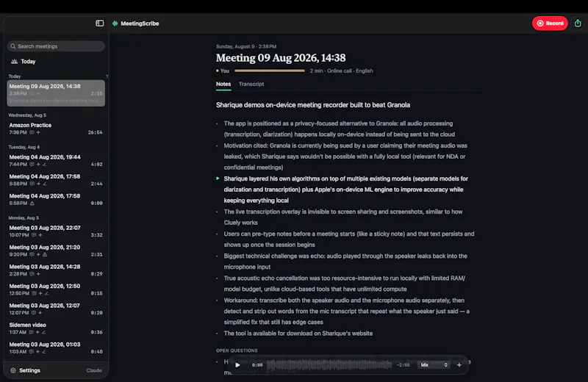Click note beginning with Workaround
Viewport: 588px width, 382px height.
pos(346,311)
